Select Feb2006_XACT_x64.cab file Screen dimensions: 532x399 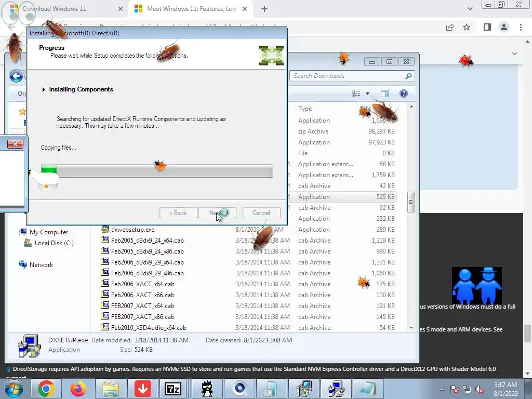click(x=142, y=284)
